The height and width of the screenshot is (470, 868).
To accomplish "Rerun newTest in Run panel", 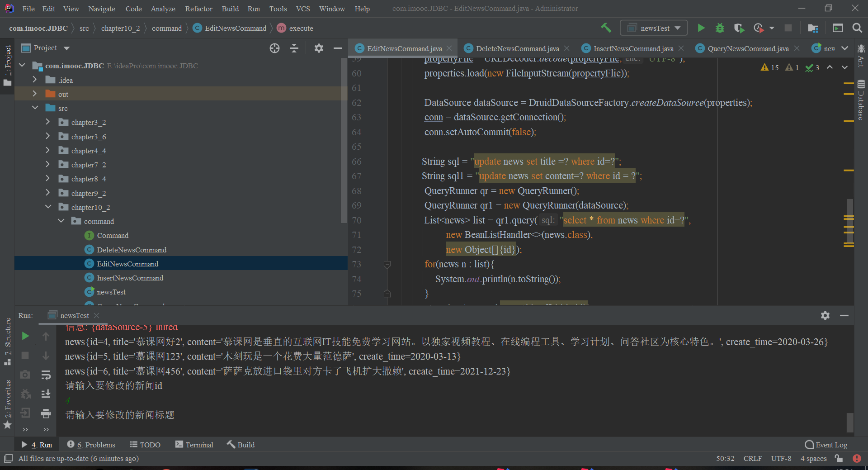I will pyautogui.click(x=25, y=336).
